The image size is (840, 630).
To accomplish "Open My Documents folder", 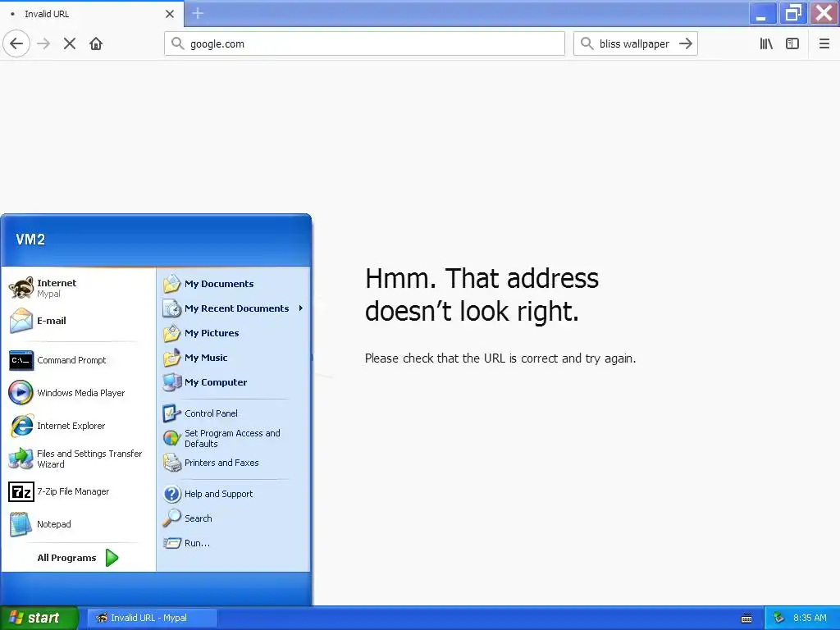I will pyautogui.click(x=234, y=284).
